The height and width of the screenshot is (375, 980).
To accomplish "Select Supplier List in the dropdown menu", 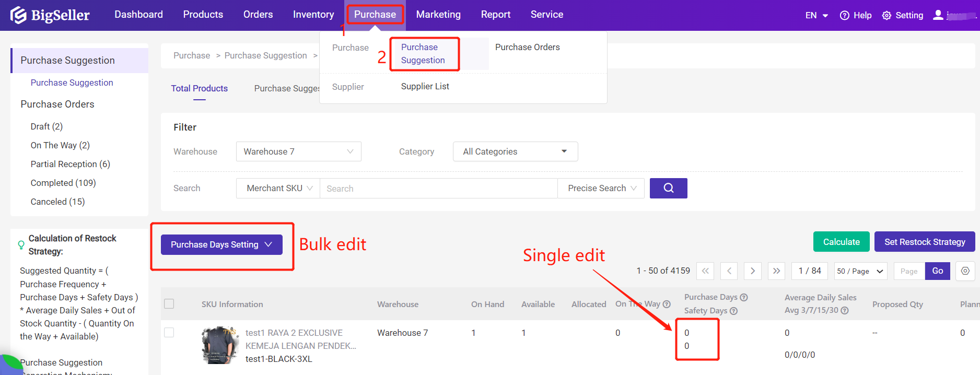I will (425, 86).
